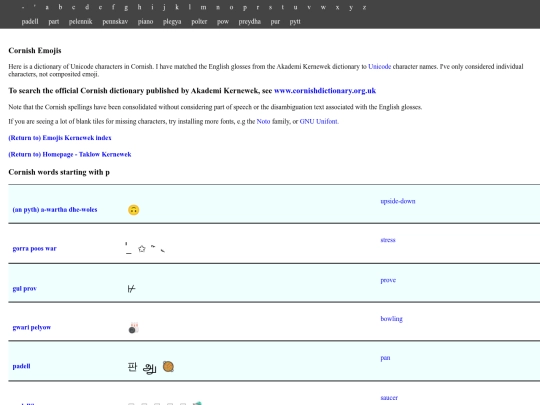Screen dimensions: 540x405
Task: Open 'padell' table entry
Action: (x=21, y=366)
